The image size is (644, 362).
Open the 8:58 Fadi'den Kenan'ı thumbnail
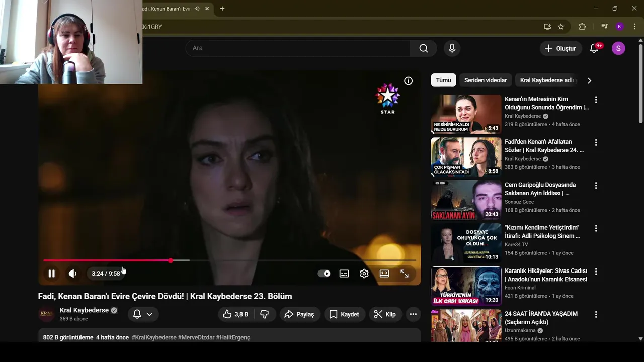466,157
